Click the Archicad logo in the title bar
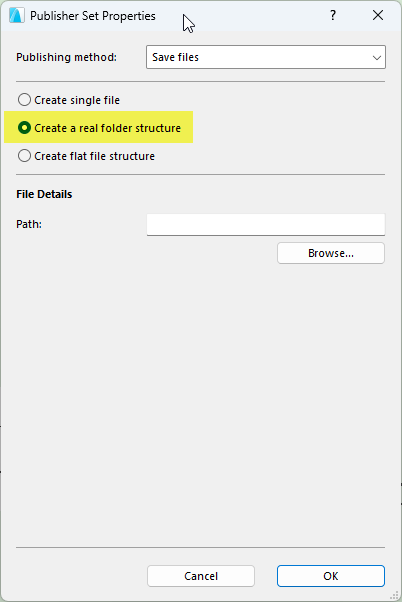The image size is (402, 602). click(17, 16)
